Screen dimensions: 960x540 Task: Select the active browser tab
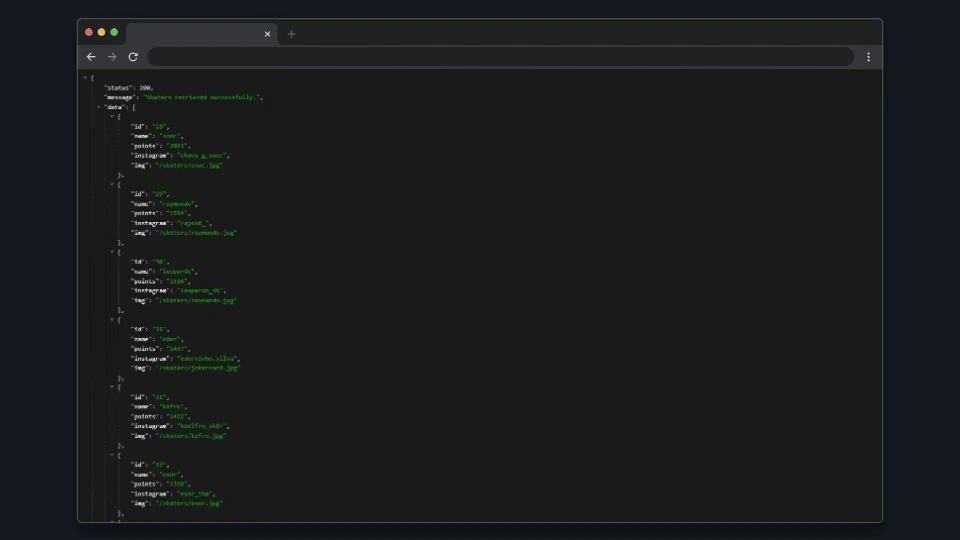tap(195, 34)
